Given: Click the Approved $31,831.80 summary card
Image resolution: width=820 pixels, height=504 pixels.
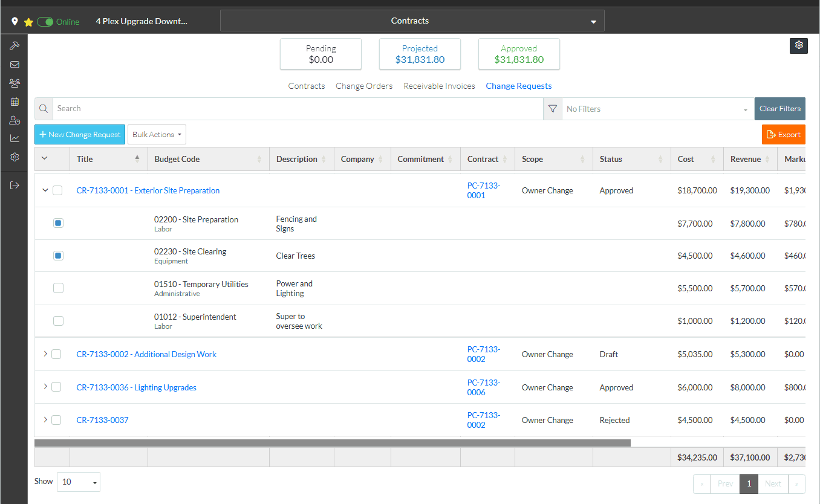Looking at the screenshot, I should (519, 54).
